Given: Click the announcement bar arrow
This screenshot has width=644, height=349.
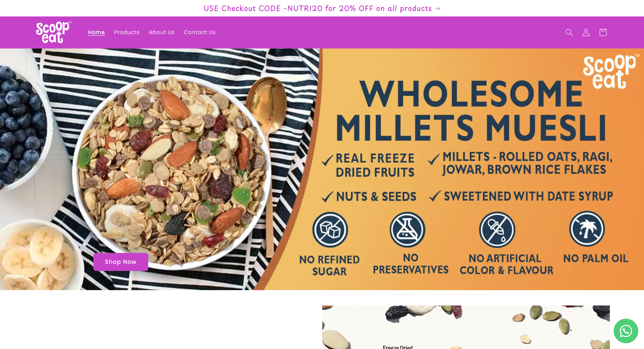Looking at the screenshot, I should coord(437,9).
